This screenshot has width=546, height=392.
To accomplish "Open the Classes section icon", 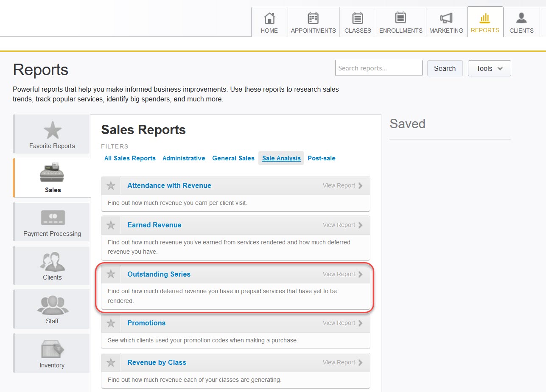I will pyautogui.click(x=357, y=19).
